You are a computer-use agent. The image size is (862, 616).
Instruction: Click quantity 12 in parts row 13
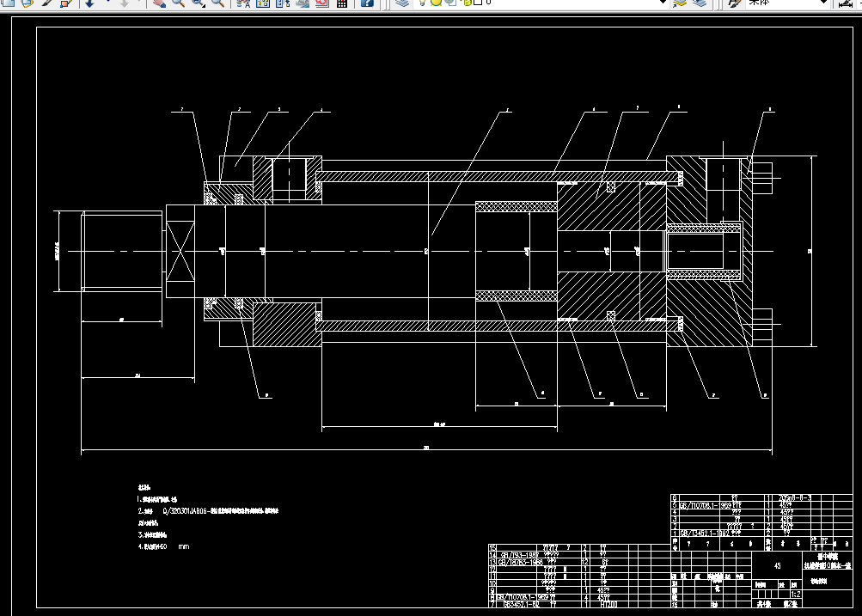point(585,562)
